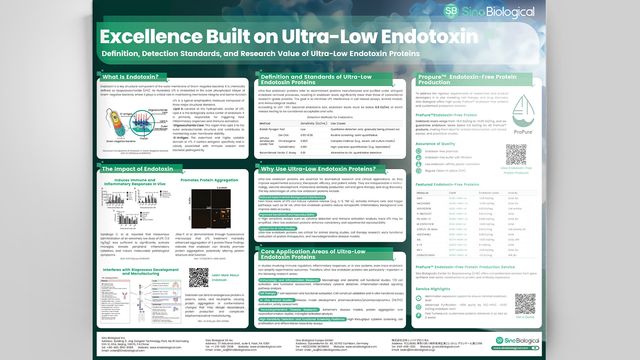This screenshot has width=640, height=360.
Task: Click the Service Highlights subheading
Action: (x=433, y=289)
